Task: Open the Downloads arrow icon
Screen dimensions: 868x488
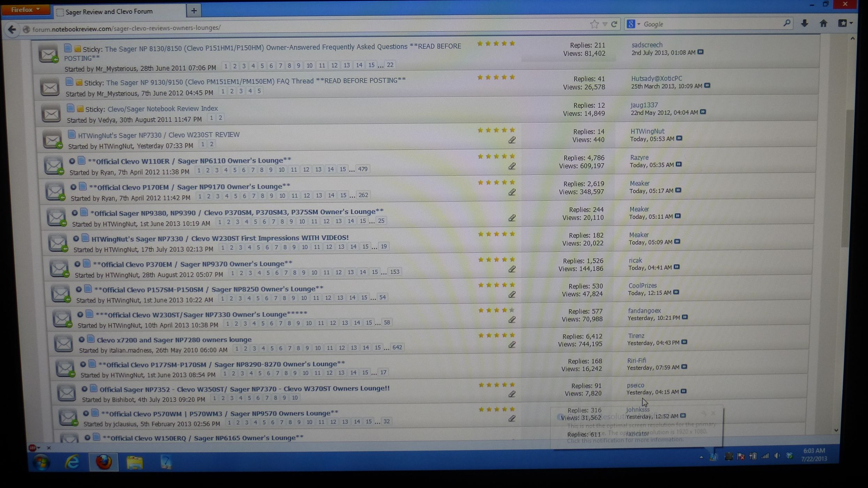Action: (x=804, y=23)
